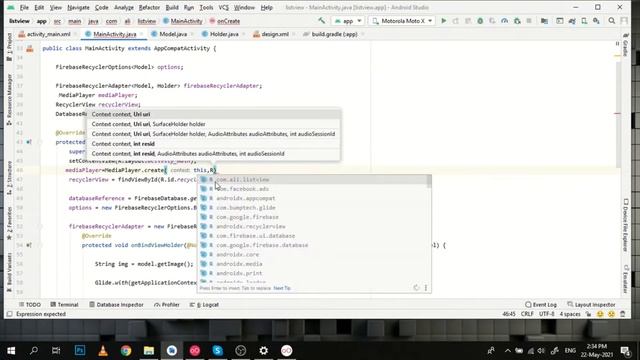
Task: Open the VCS menu
Action: [223, 7]
